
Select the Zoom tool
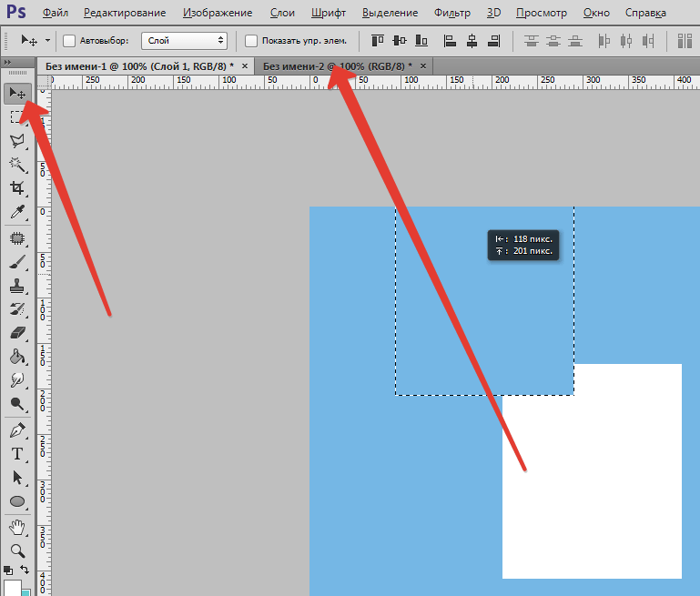[17, 551]
